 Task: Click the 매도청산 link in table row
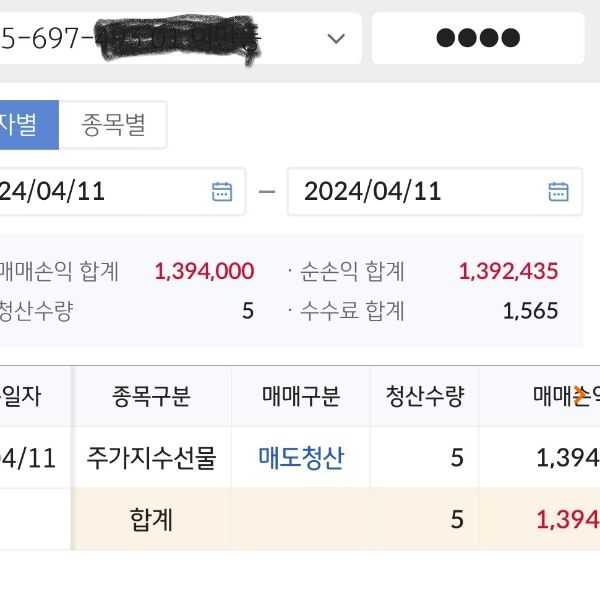pyautogui.click(x=301, y=458)
